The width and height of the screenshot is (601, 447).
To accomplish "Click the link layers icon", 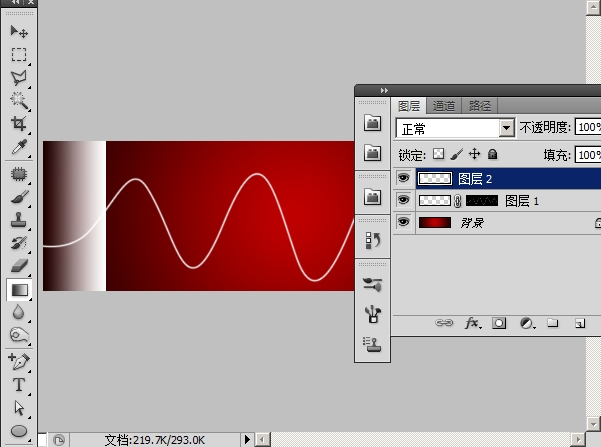I will pos(444,323).
